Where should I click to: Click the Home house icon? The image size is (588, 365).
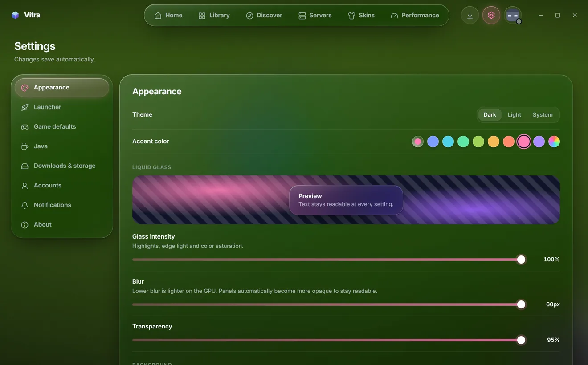point(158,16)
